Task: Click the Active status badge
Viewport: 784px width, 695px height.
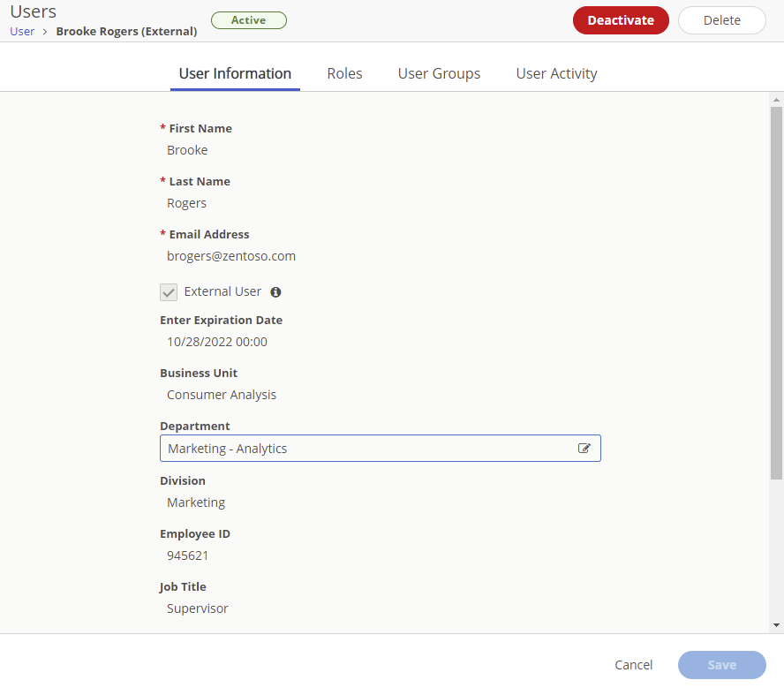Action: [248, 19]
